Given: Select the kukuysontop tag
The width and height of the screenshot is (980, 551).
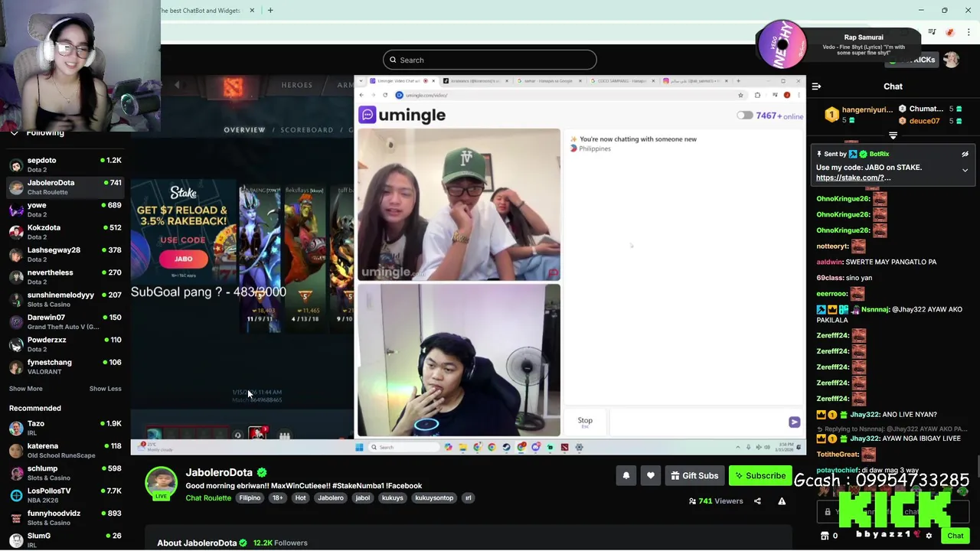Looking at the screenshot, I should [x=434, y=498].
